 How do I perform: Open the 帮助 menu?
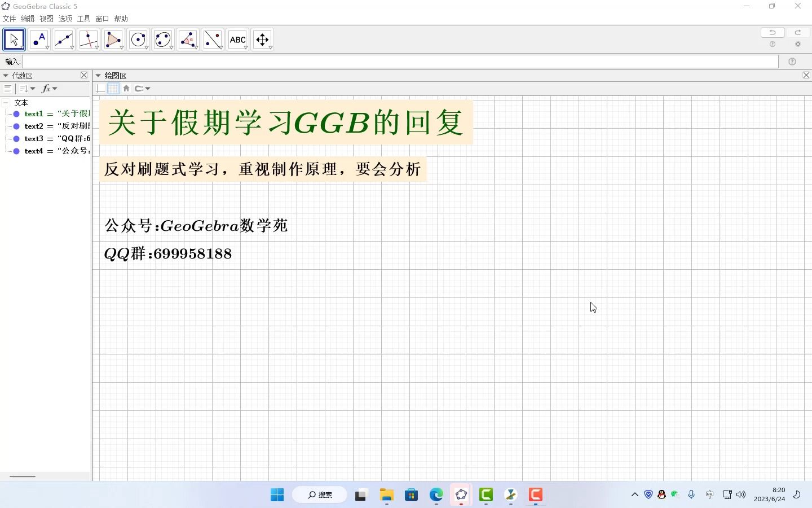[121, 19]
